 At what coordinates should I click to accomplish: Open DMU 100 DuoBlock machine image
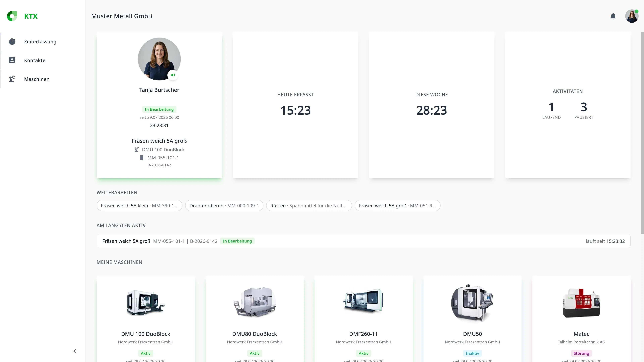146,303
